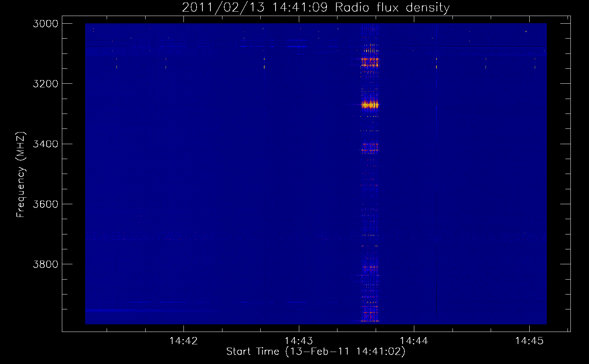
Task: Click the 14:42 time tick label
Action: pyautogui.click(x=183, y=341)
